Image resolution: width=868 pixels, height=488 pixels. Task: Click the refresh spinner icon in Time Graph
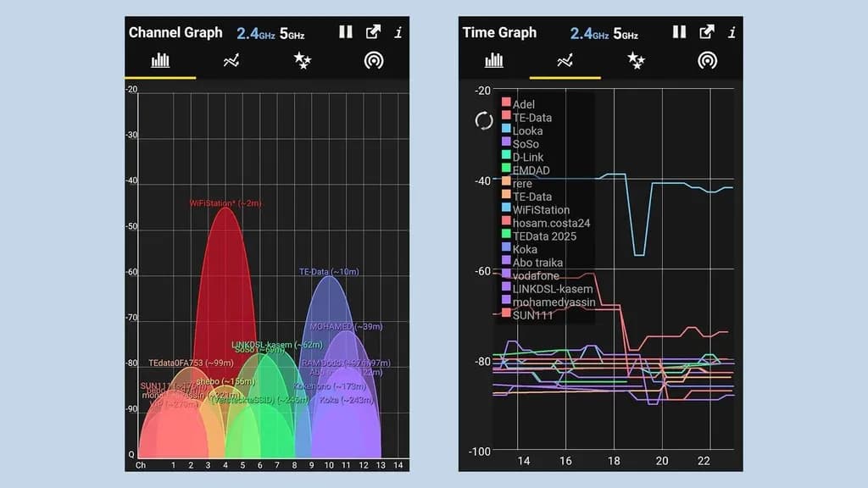(483, 120)
